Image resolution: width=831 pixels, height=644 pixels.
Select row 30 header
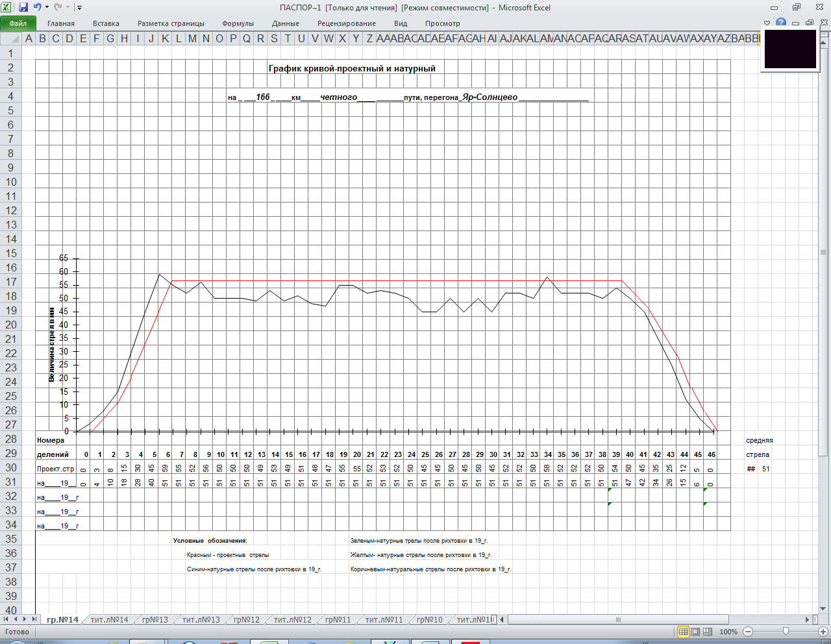pyautogui.click(x=10, y=467)
